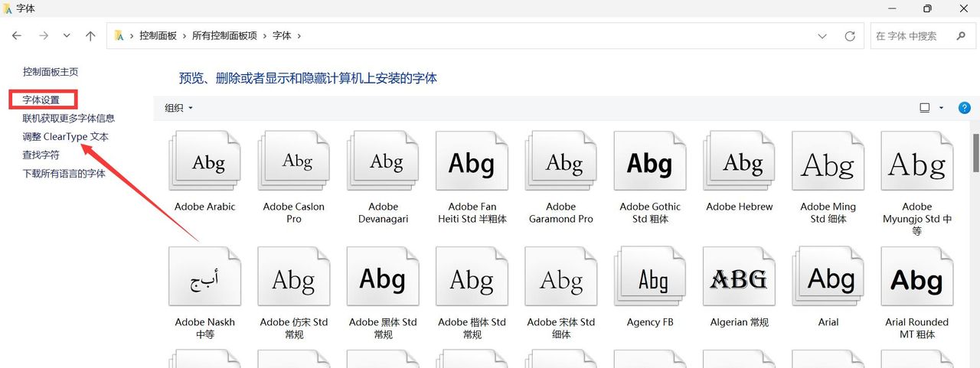Expand chevron after 控制面板 breadcrumb
Viewport: 980px width, 368px height.
pyautogui.click(x=185, y=36)
